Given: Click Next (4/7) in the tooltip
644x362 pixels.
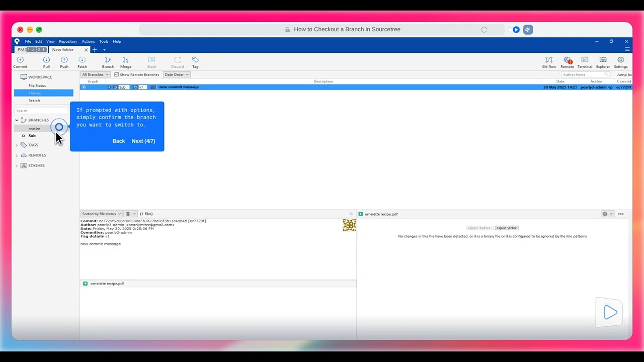Looking at the screenshot, I should [x=143, y=141].
